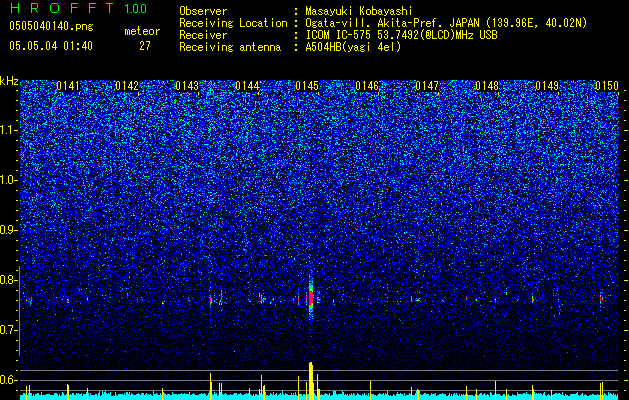Click the 0141 time marker
This screenshot has height=400, width=629.
click(x=68, y=86)
